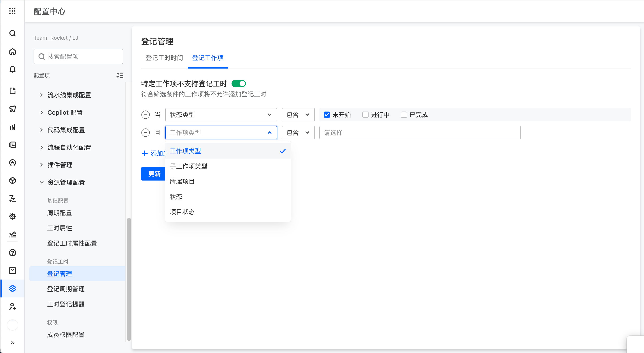Click the 请选择 value field
Image resolution: width=644 pixels, height=353 pixels.
click(x=420, y=133)
